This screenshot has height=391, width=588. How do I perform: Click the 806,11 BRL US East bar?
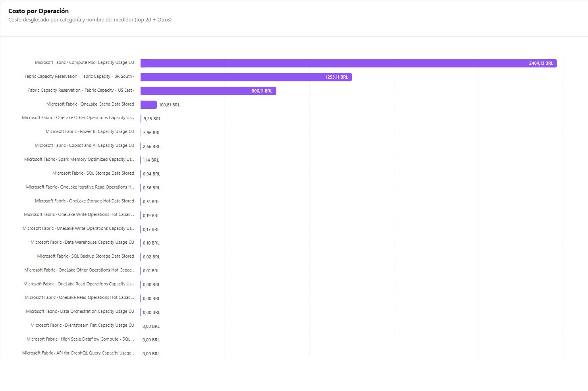point(208,91)
